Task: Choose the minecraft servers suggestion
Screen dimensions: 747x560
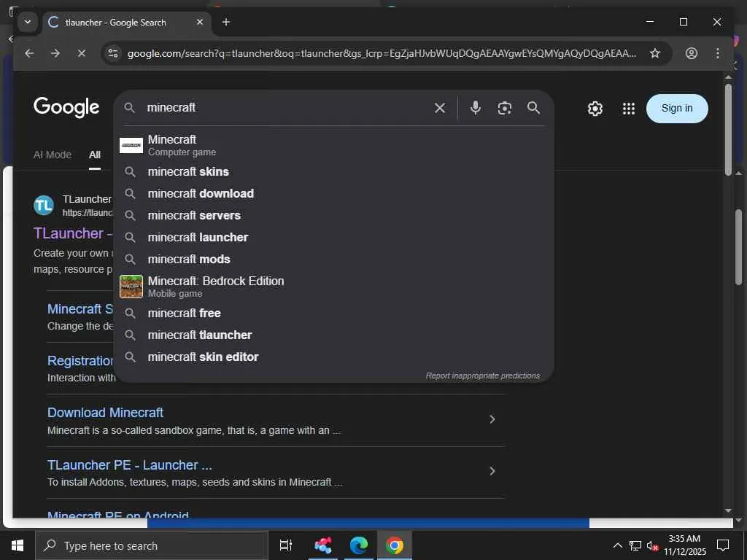Action: click(x=333, y=216)
